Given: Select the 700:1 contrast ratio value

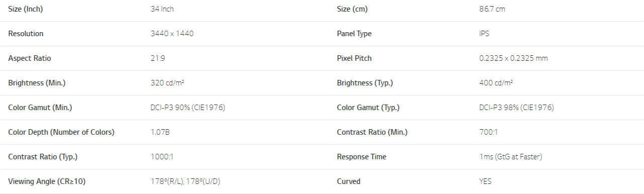Looking at the screenshot, I should coord(488,132).
